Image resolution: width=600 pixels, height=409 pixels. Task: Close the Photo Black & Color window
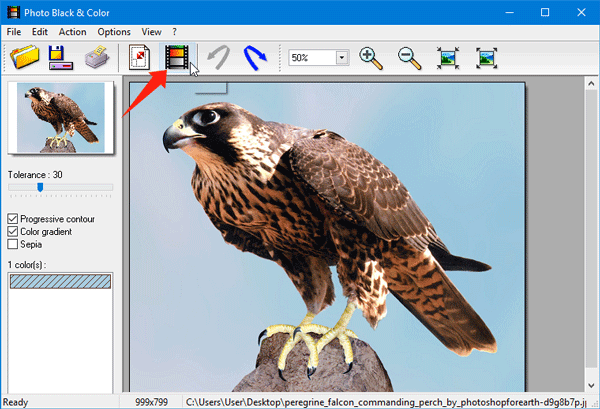pyautogui.click(x=581, y=13)
